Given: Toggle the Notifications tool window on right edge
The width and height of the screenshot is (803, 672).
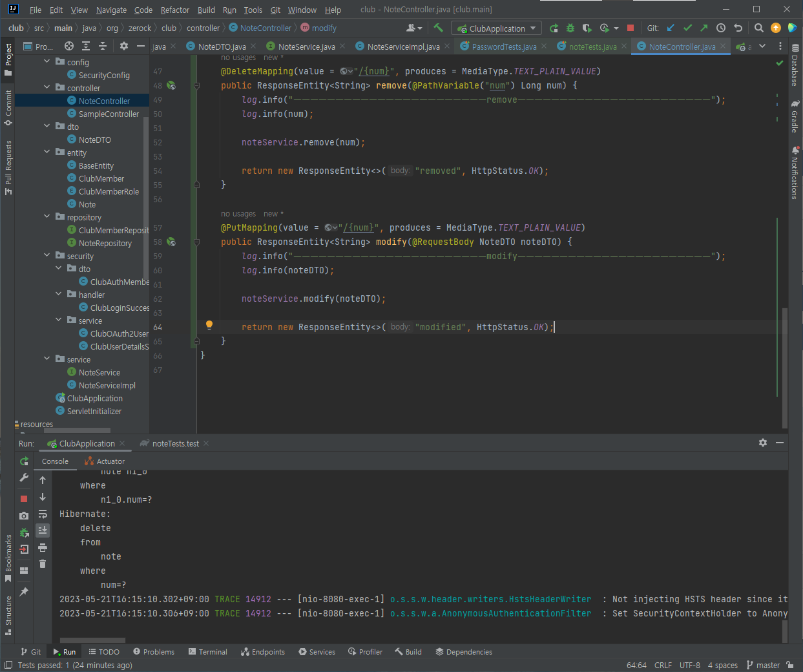Looking at the screenshot, I should click(x=795, y=173).
